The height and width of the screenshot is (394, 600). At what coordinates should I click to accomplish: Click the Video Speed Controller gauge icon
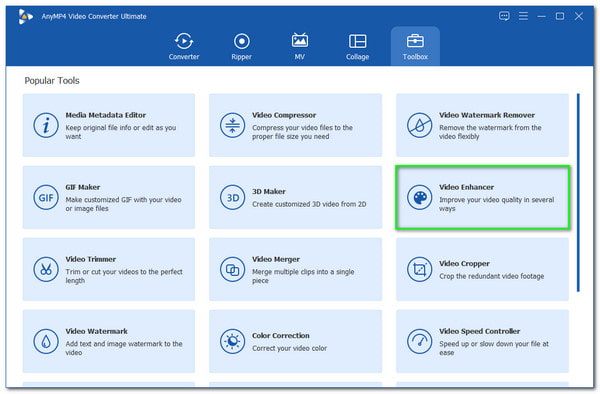coord(419,341)
